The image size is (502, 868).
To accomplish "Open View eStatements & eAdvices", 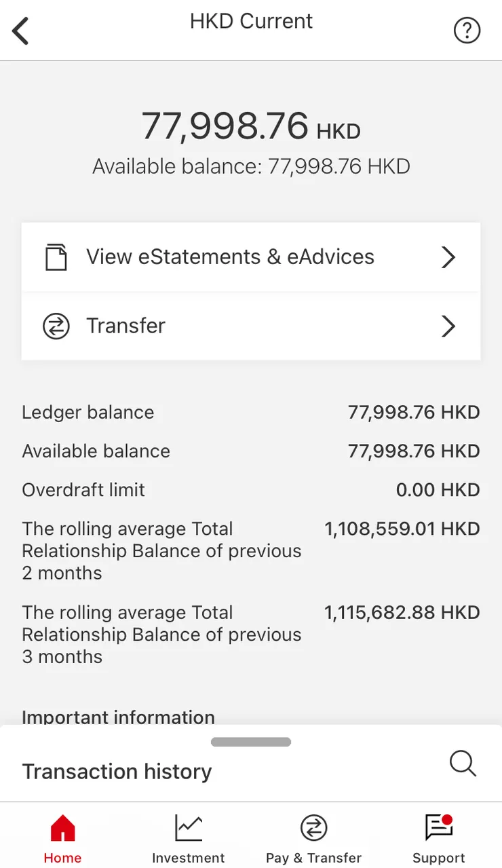I will point(230,257).
